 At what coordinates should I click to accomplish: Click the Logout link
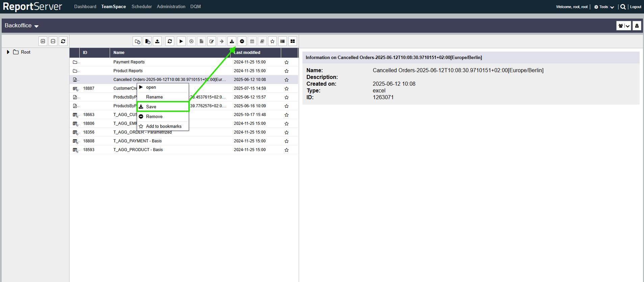click(x=635, y=7)
